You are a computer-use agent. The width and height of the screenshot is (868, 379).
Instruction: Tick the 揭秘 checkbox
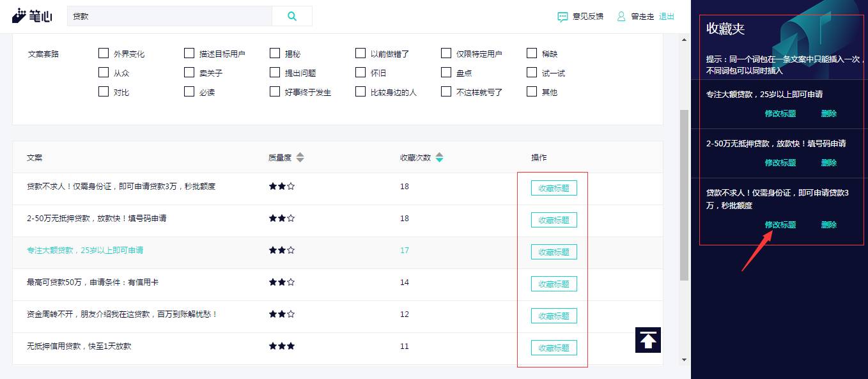(x=275, y=53)
